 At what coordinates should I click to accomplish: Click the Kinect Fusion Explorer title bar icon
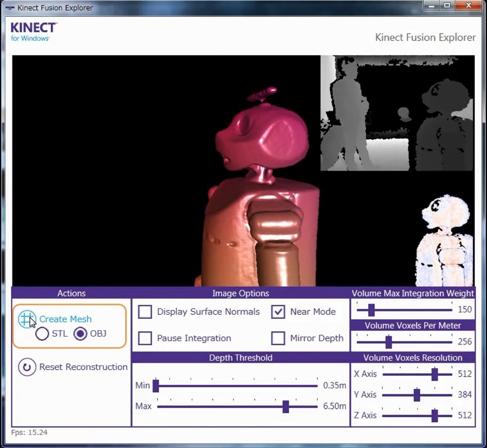tap(9, 8)
